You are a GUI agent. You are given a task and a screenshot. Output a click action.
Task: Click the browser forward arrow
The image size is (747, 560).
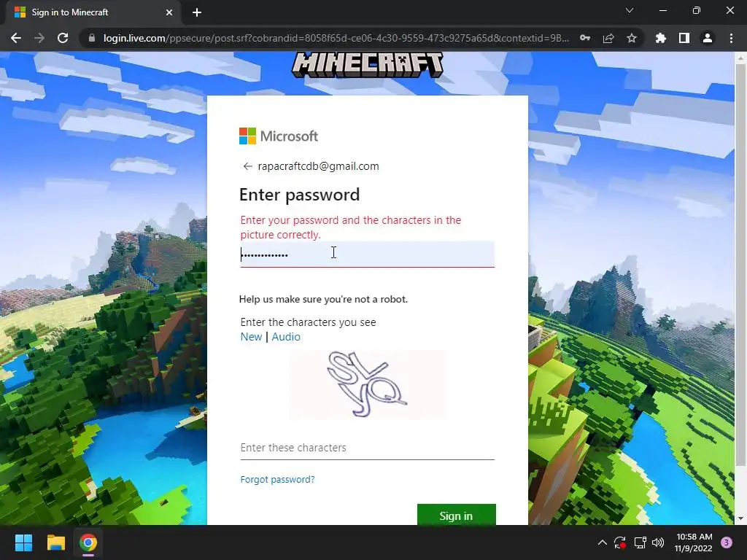point(39,38)
